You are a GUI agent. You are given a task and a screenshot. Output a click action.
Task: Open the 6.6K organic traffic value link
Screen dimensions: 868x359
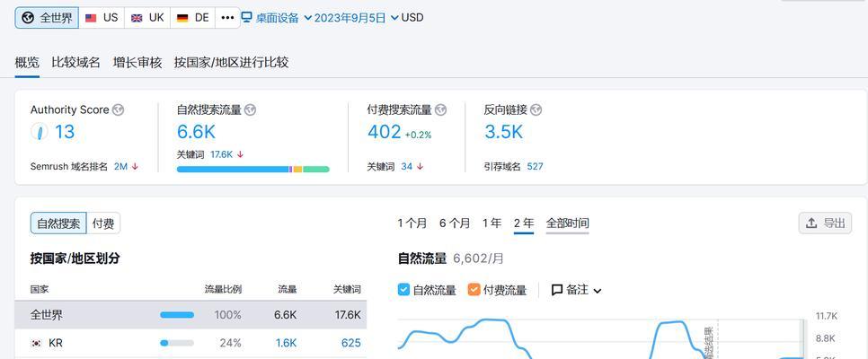(x=196, y=132)
